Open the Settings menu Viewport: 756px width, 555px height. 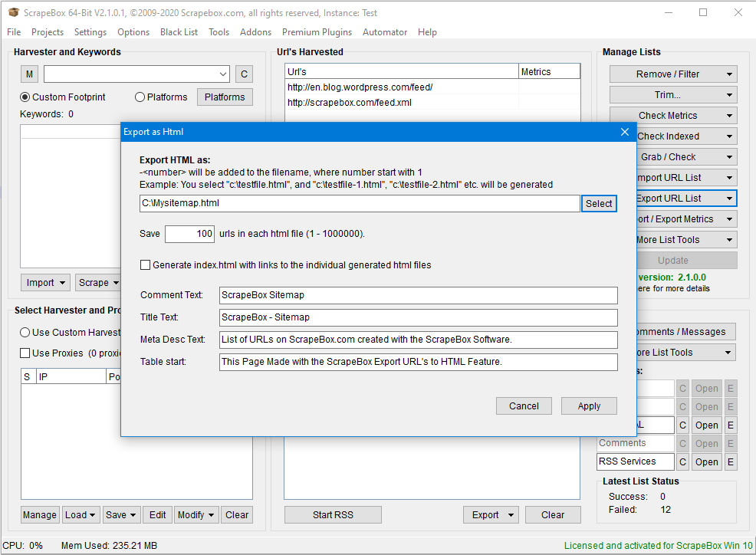tap(90, 32)
